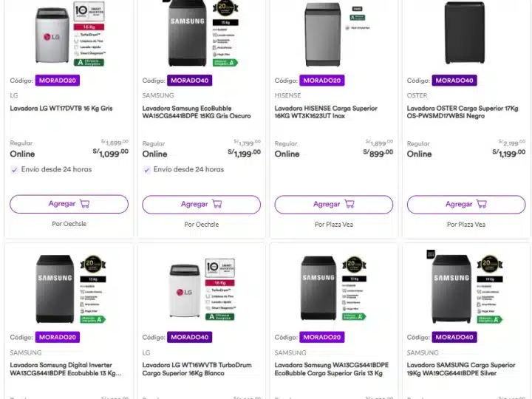Click the cart icon for LG WT17DVTB

pos(84,204)
